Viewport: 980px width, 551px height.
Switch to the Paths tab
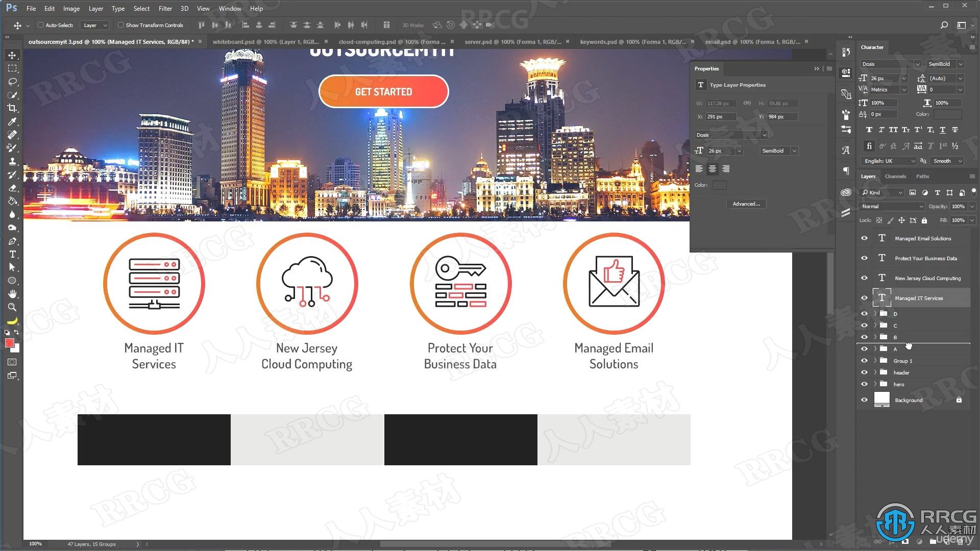[921, 176]
